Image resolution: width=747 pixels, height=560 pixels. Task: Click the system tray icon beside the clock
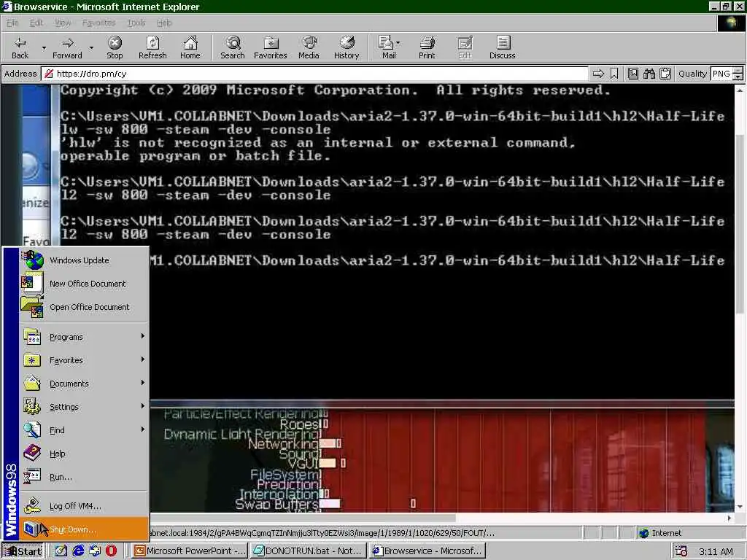click(x=681, y=551)
